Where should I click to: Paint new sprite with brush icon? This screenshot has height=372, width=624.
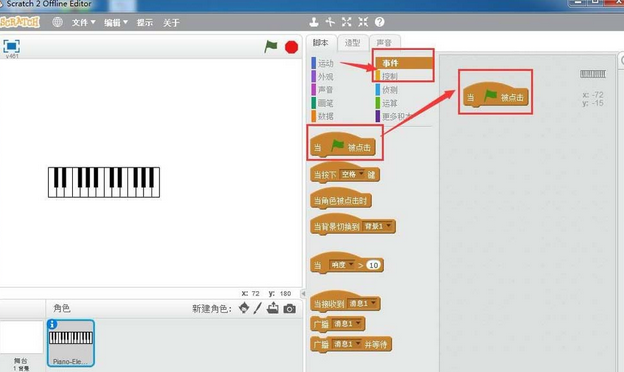click(x=257, y=308)
